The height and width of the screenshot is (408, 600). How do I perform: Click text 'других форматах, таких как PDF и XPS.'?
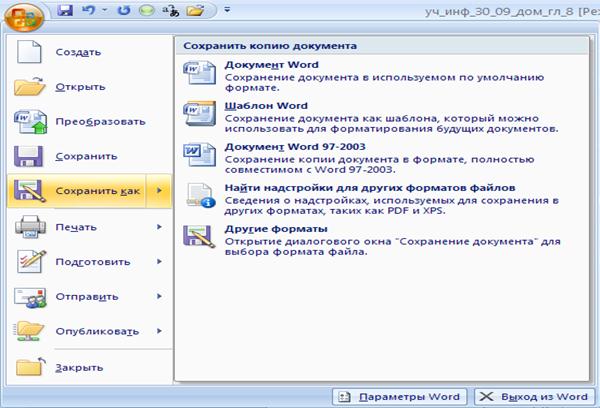[335, 211]
